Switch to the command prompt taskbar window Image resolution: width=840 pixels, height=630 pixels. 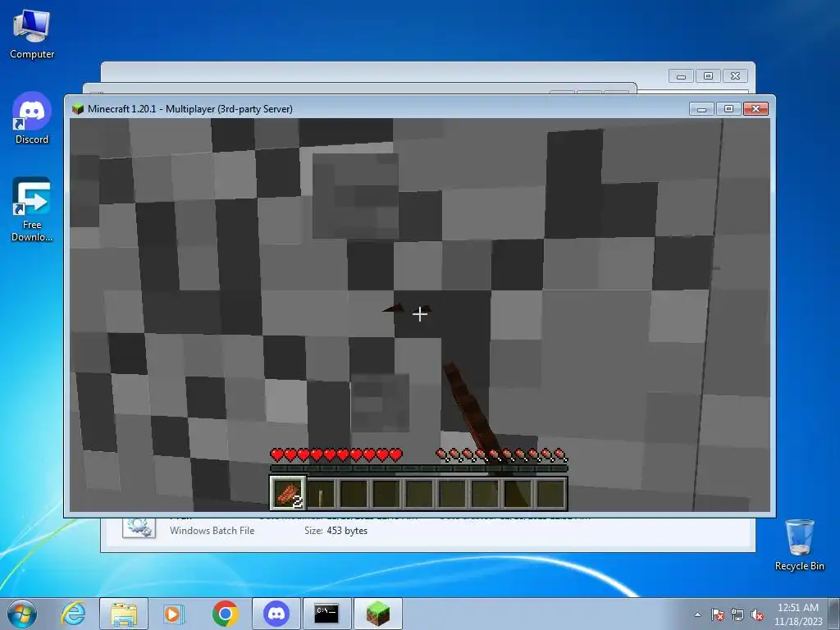[x=326, y=614]
